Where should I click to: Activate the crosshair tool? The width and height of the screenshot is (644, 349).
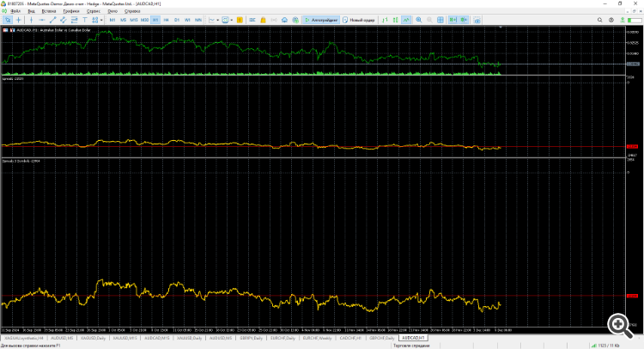pyautogui.click(x=19, y=20)
